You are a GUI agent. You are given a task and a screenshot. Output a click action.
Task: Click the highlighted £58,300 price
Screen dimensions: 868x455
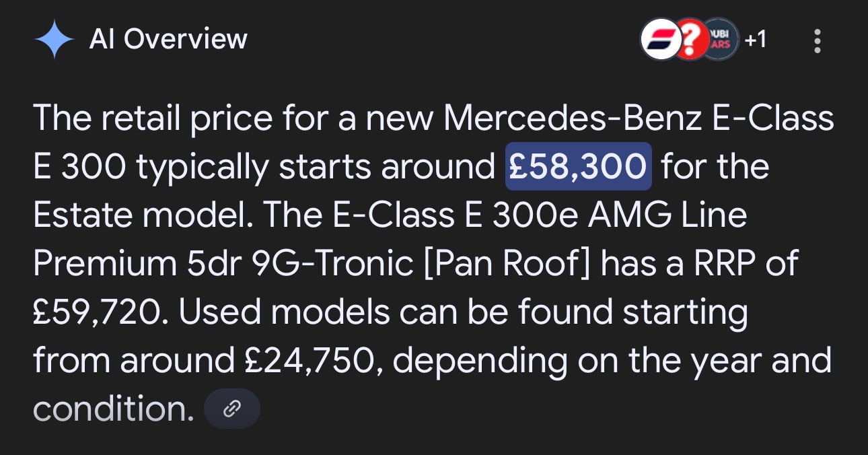pyautogui.click(x=579, y=166)
